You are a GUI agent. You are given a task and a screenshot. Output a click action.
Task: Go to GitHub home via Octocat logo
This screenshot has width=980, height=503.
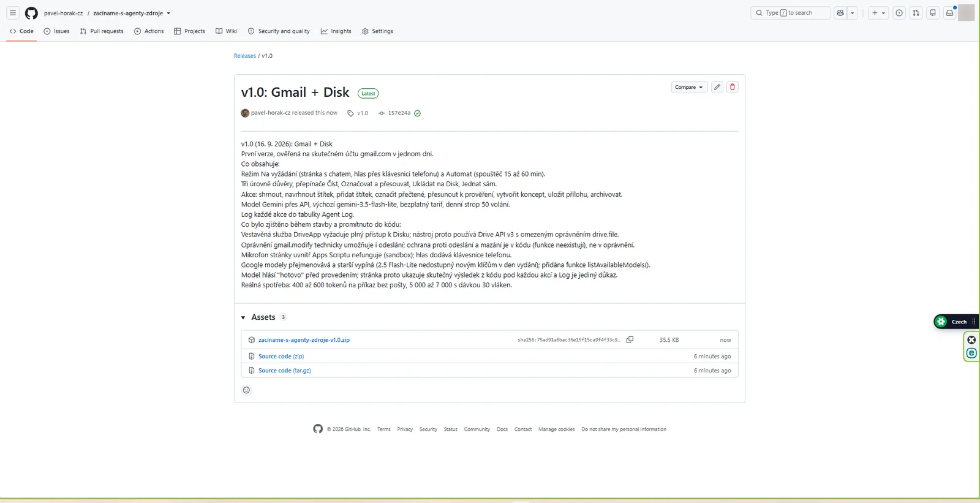31,13
